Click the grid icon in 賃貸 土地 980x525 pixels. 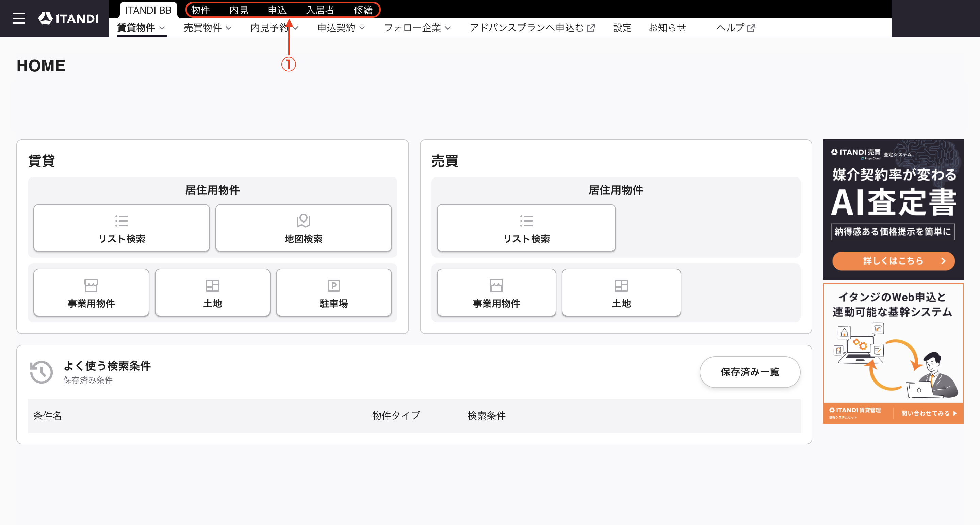coord(213,286)
